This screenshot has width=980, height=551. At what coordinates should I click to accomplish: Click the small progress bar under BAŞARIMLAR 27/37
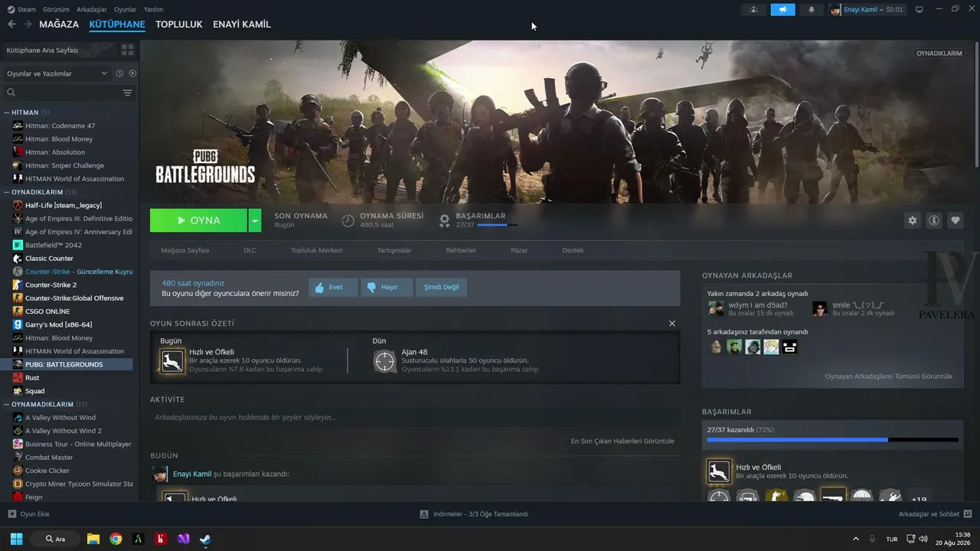(497, 225)
